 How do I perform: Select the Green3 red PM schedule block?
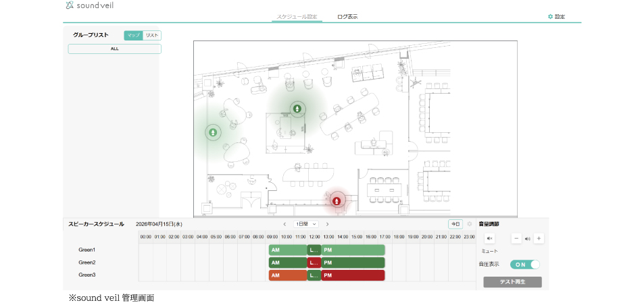[353, 275]
